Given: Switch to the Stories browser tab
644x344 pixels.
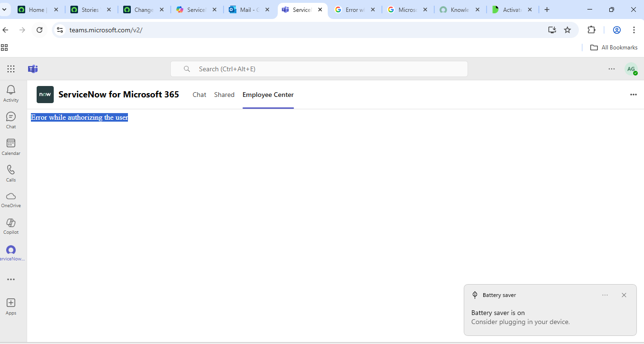Looking at the screenshot, I should (x=91, y=10).
